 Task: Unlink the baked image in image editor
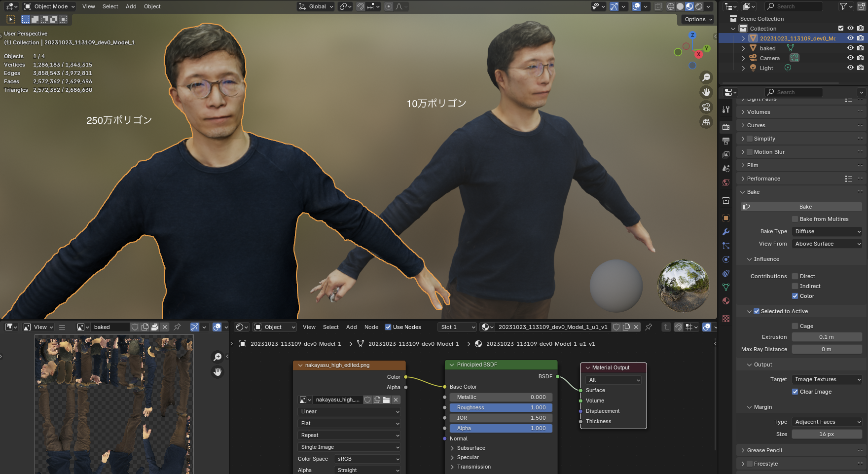coord(165,327)
